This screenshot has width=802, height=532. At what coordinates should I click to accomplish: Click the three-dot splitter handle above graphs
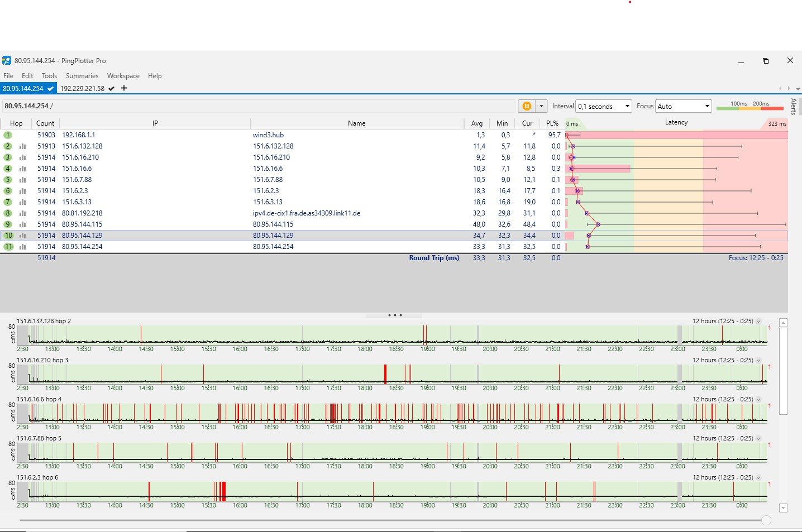(395, 315)
